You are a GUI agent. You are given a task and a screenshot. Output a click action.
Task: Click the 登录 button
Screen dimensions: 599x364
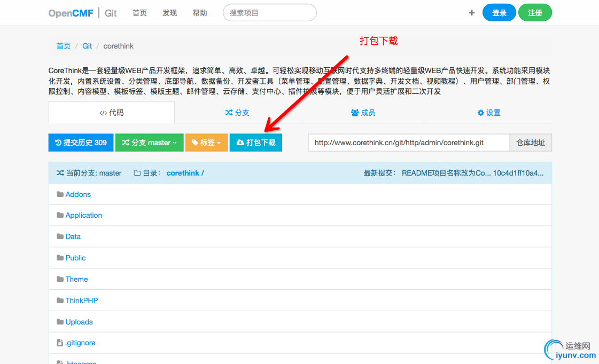499,13
